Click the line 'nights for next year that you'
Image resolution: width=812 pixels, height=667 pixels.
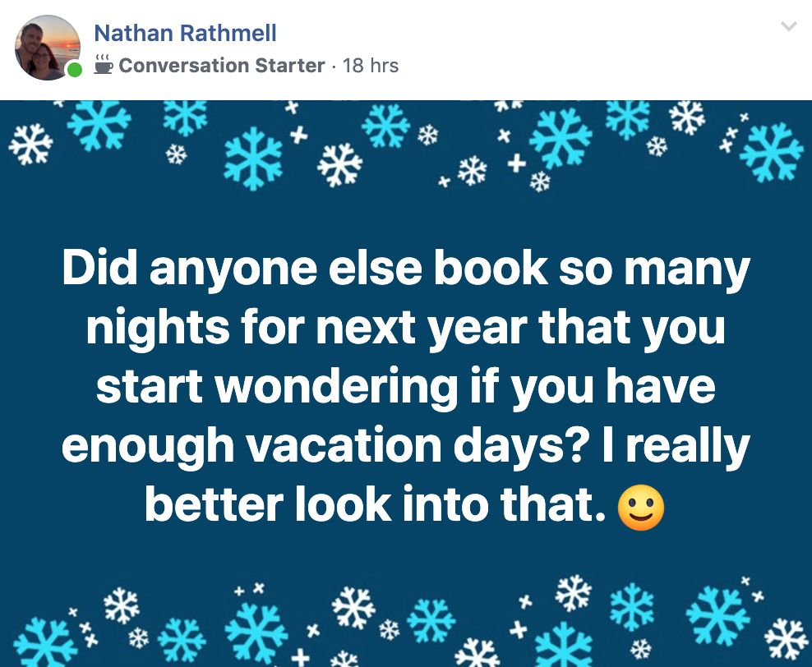406,328
